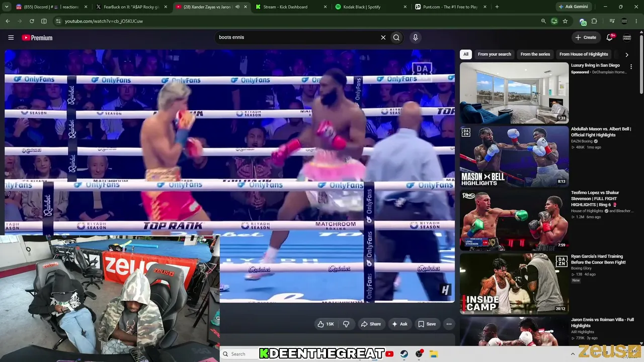This screenshot has width=644, height=362.
Task: Open YouTube app from the taskbar
Action: coord(389,354)
